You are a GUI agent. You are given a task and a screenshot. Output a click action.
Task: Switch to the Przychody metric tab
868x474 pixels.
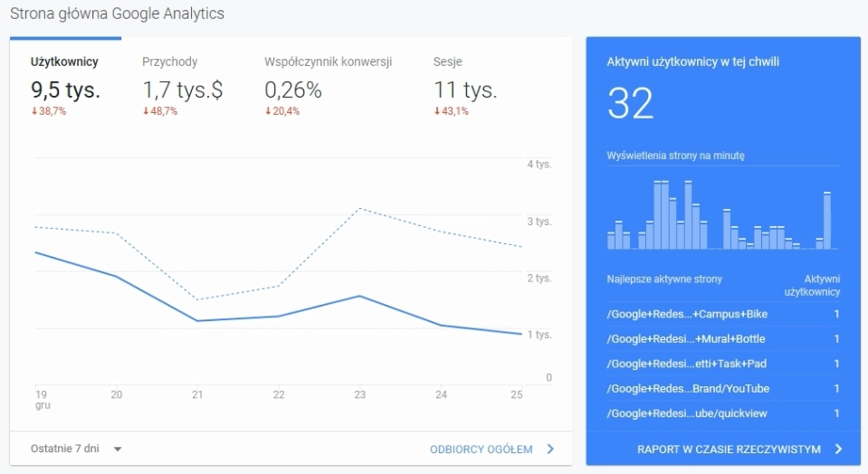(x=169, y=62)
